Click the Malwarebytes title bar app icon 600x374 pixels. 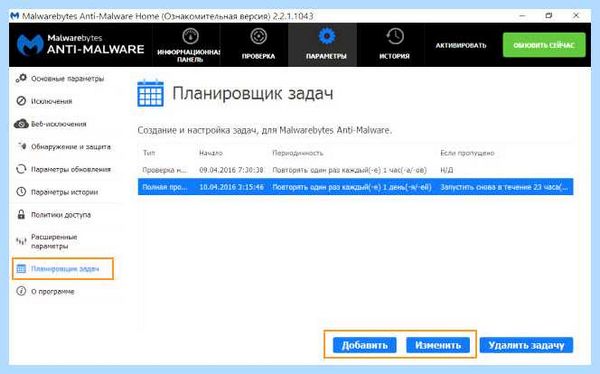pyautogui.click(x=15, y=16)
